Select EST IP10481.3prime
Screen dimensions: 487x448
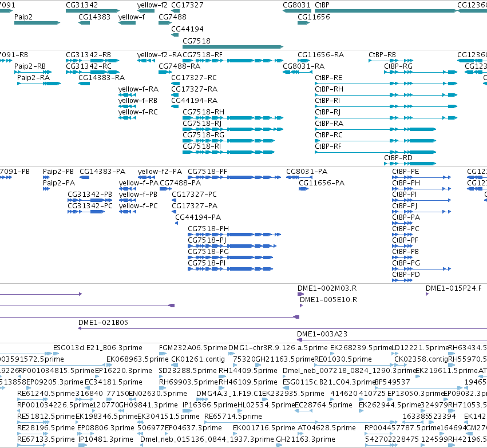(x=82, y=445)
